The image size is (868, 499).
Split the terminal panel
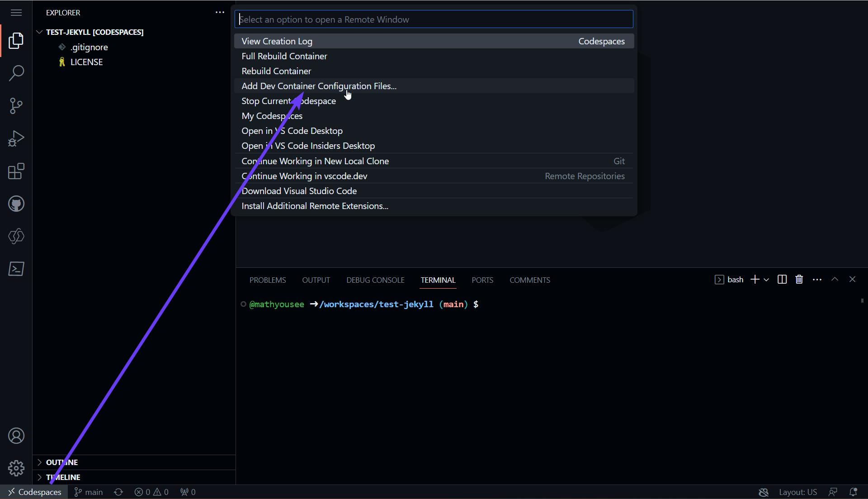tap(782, 279)
